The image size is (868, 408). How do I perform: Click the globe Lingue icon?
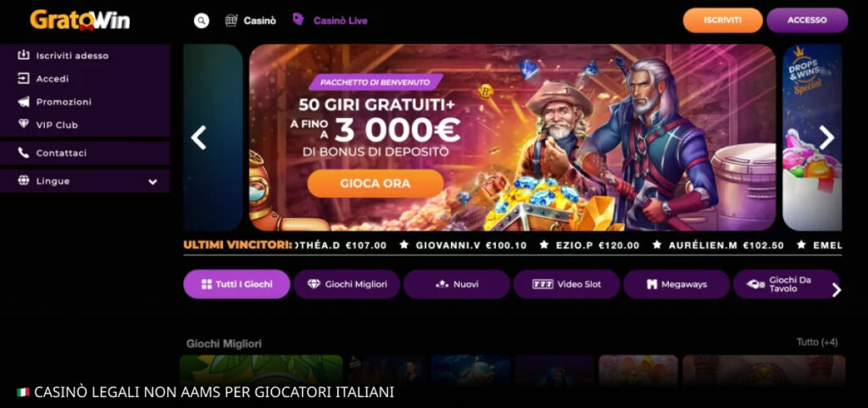(23, 181)
